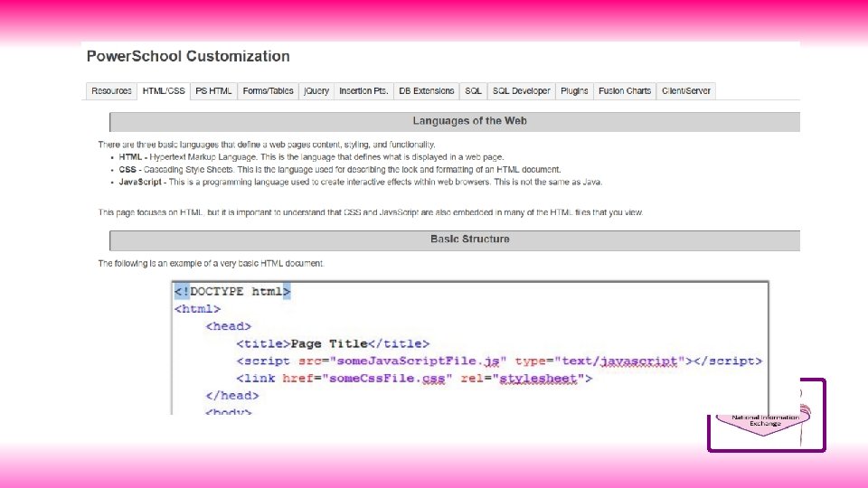Screen dimensions: 868x488
Task: Click 'The following is an example' sentence
Action: [211, 264]
